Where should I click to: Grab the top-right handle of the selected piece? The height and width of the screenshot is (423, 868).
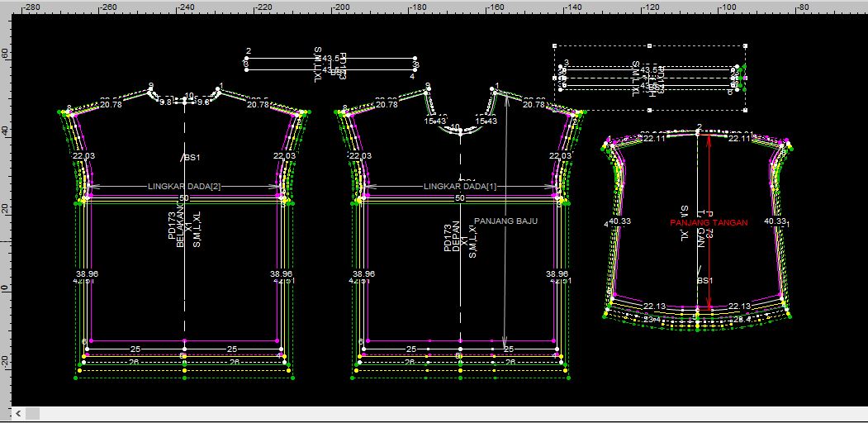[x=746, y=45]
